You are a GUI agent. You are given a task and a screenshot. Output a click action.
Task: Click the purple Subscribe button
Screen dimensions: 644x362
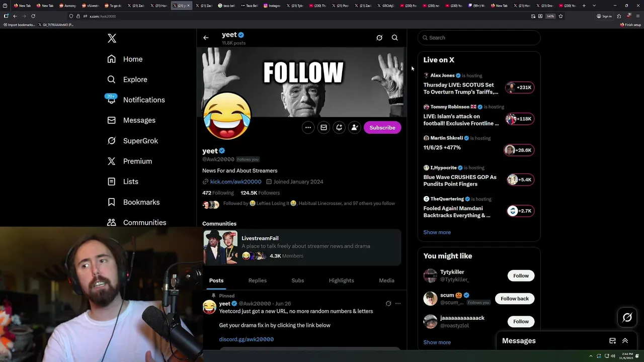[x=382, y=128]
